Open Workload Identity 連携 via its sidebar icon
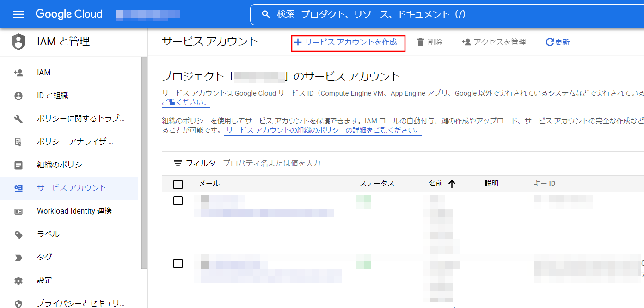This screenshot has width=644, height=308. pos(18,211)
